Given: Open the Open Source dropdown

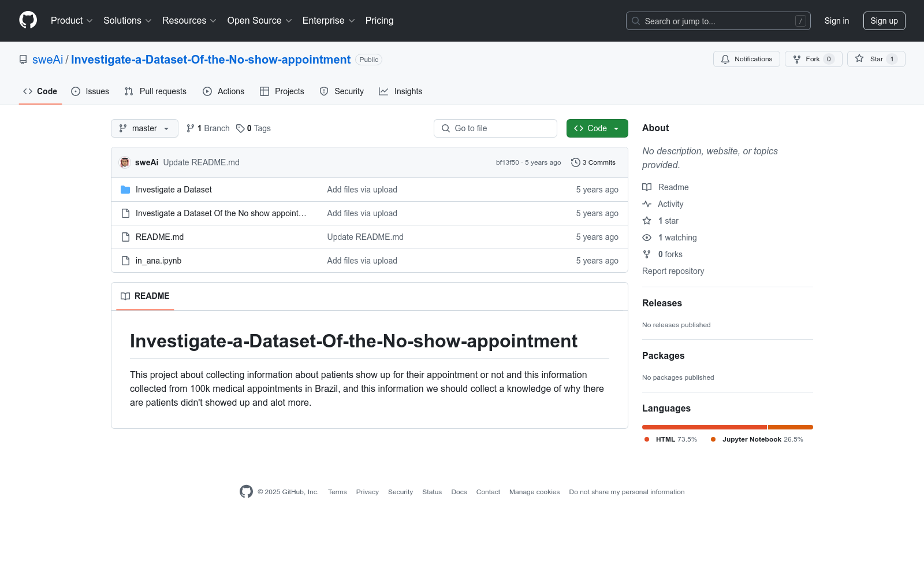Looking at the screenshot, I should (x=260, y=21).
